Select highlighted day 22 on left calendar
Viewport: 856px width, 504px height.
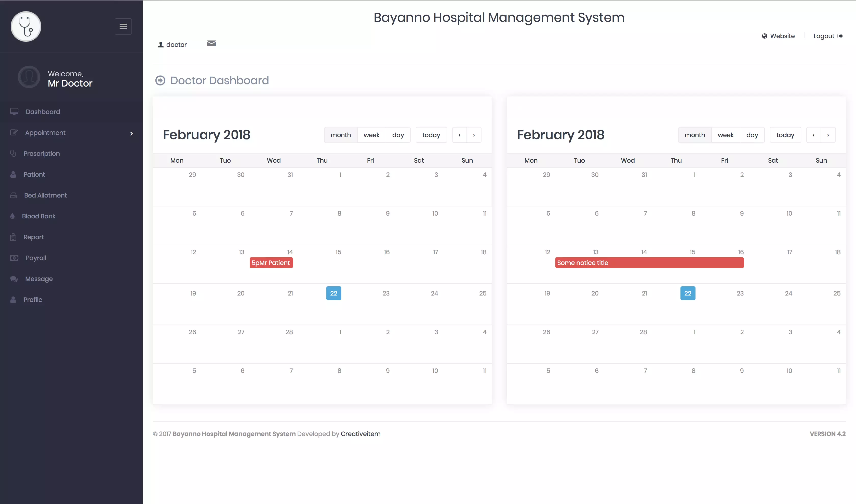click(334, 293)
